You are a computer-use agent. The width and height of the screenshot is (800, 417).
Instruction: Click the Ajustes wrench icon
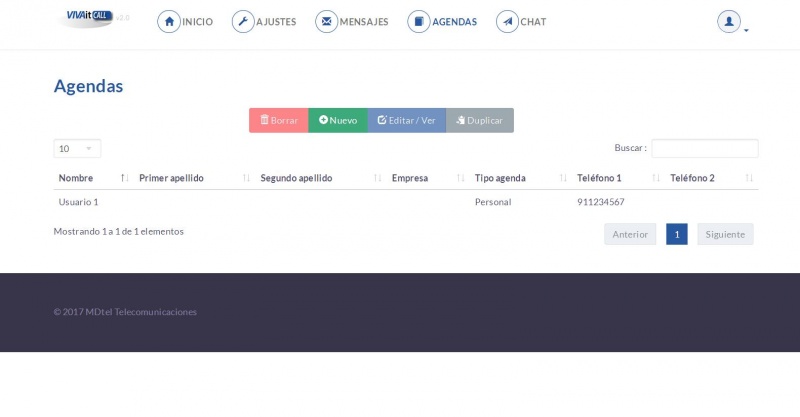[243, 21]
